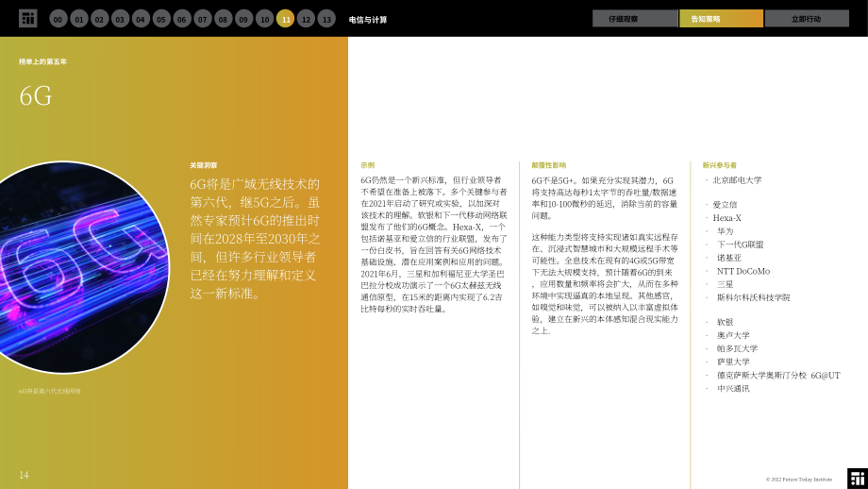868x489 pixels.
Task: Go to section 13 in the navigation
Action: (x=326, y=19)
